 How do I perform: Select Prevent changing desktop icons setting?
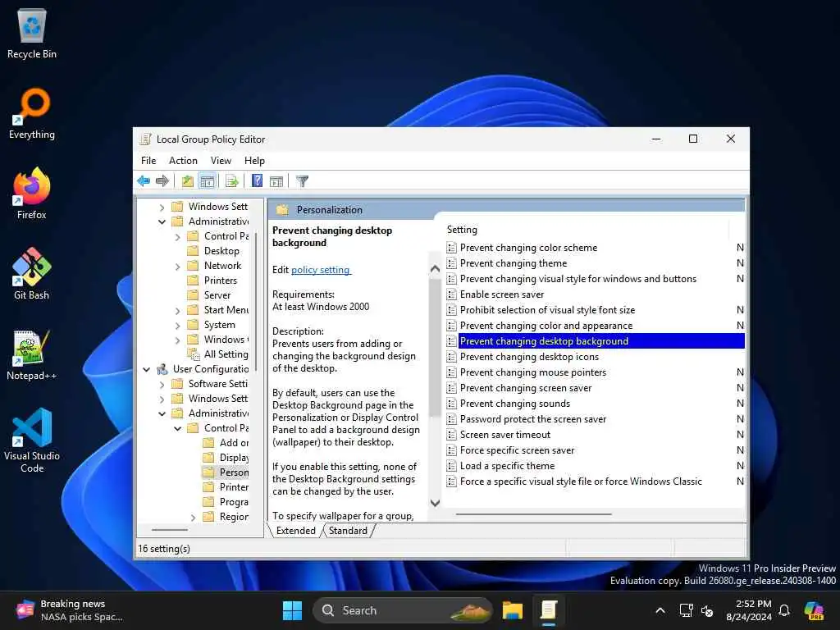529,357
